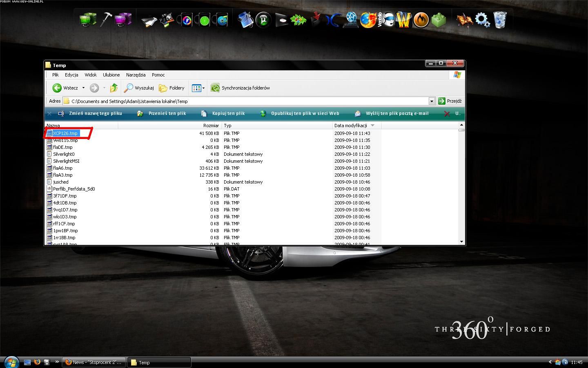The width and height of the screenshot is (588, 368).
Task: Toggle the Foldery folder tree pane
Action: point(172,88)
